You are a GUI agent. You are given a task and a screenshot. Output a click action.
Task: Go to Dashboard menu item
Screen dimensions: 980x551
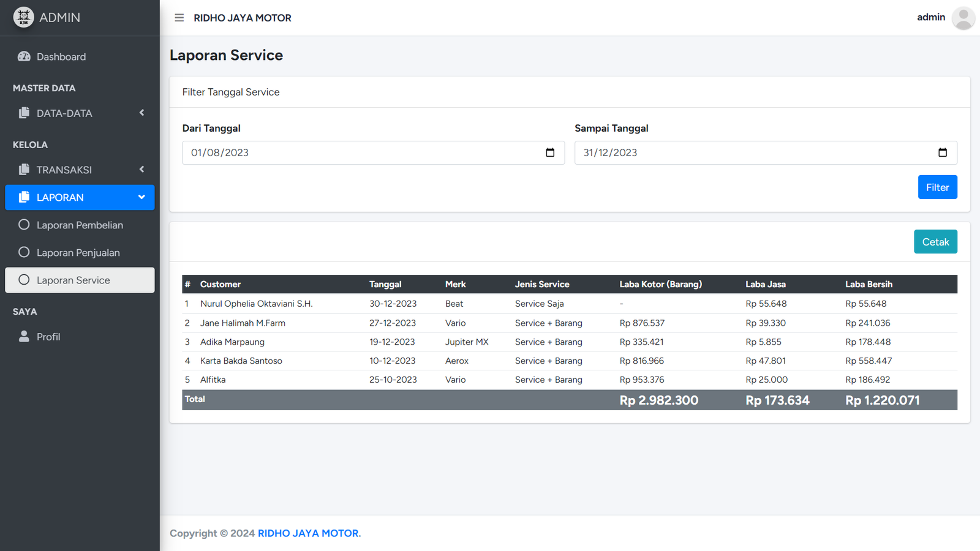(x=61, y=57)
